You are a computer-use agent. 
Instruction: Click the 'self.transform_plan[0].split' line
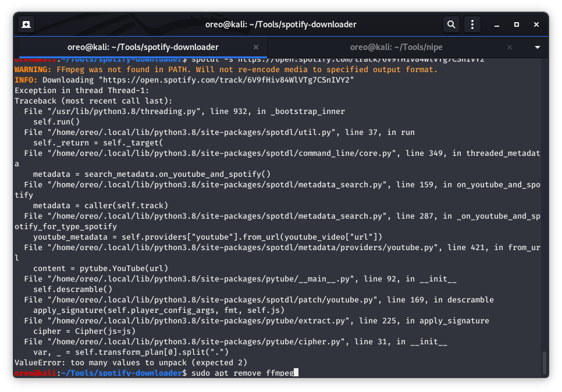coord(131,352)
